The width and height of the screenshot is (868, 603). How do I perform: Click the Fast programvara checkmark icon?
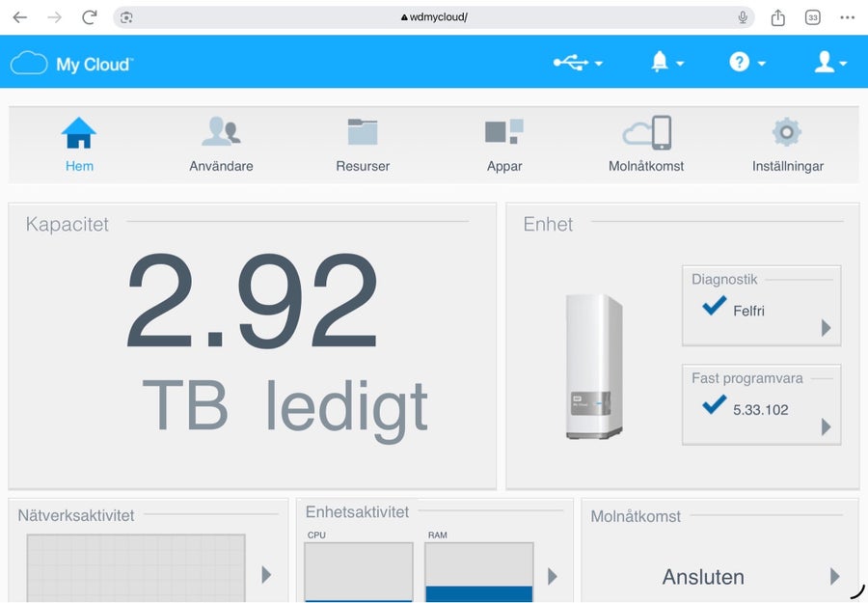click(x=714, y=404)
